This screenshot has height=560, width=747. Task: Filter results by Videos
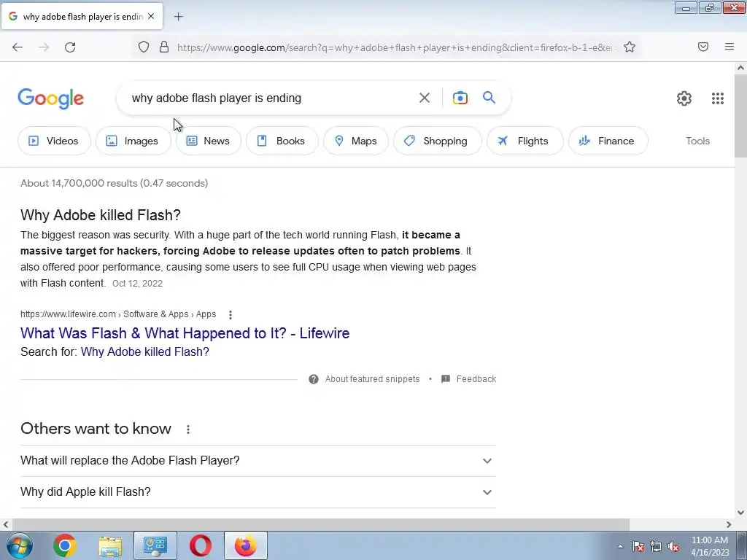pyautogui.click(x=54, y=141)
